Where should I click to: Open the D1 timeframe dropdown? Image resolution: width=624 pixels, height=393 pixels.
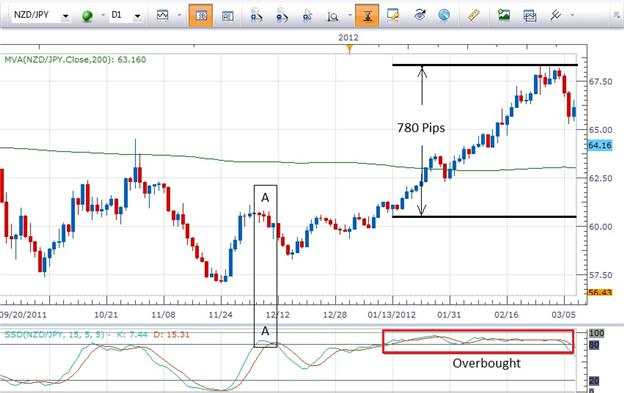(x=137, y=16)
